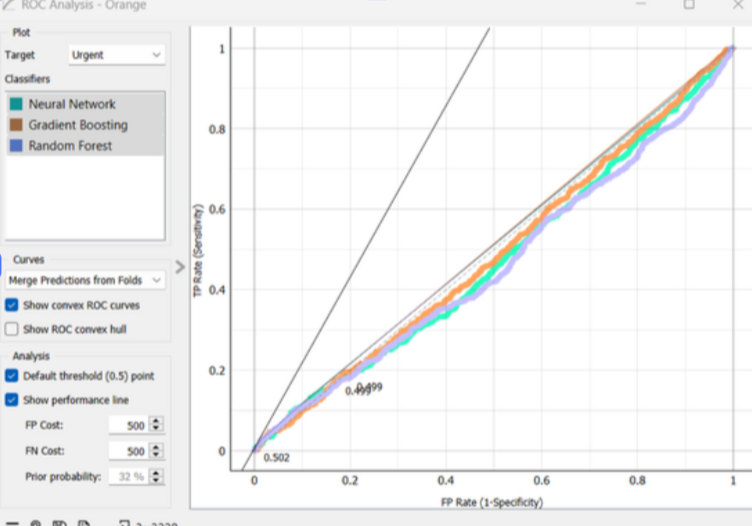The height and width of the screenshot is (526, 752).
Task: Click the brown Gradient Boosting color swatch
Action: click(x=16, y=125)
